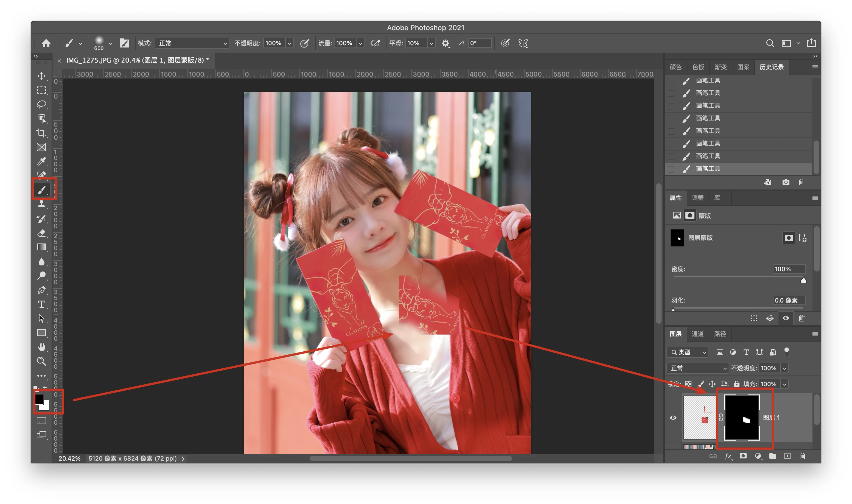Image resolution: width=852 pixels, height=504 pixels.
Task: Open the 模式 blend mode dropdown
Action: 192,43
